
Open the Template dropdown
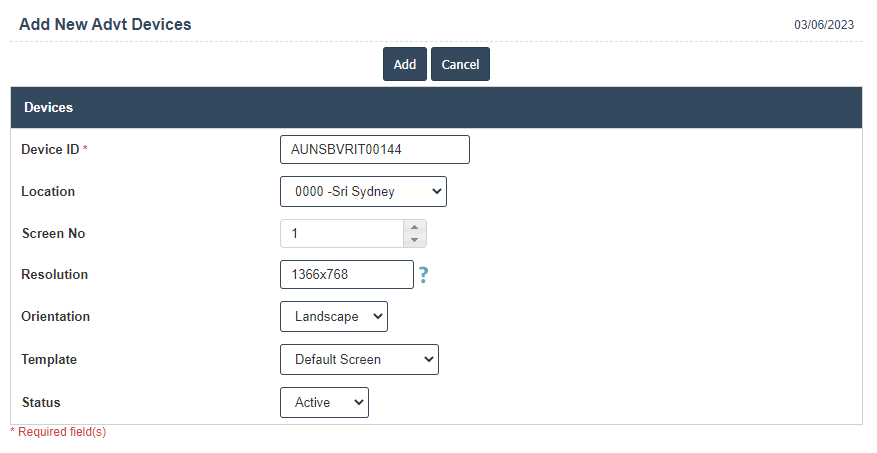coord(359,359)
